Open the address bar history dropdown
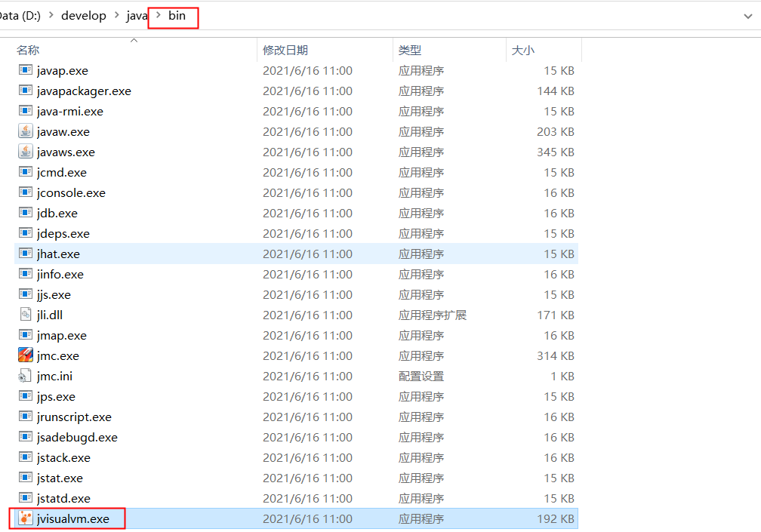Viewport: 761px width, 532px height. coord(748,17)
